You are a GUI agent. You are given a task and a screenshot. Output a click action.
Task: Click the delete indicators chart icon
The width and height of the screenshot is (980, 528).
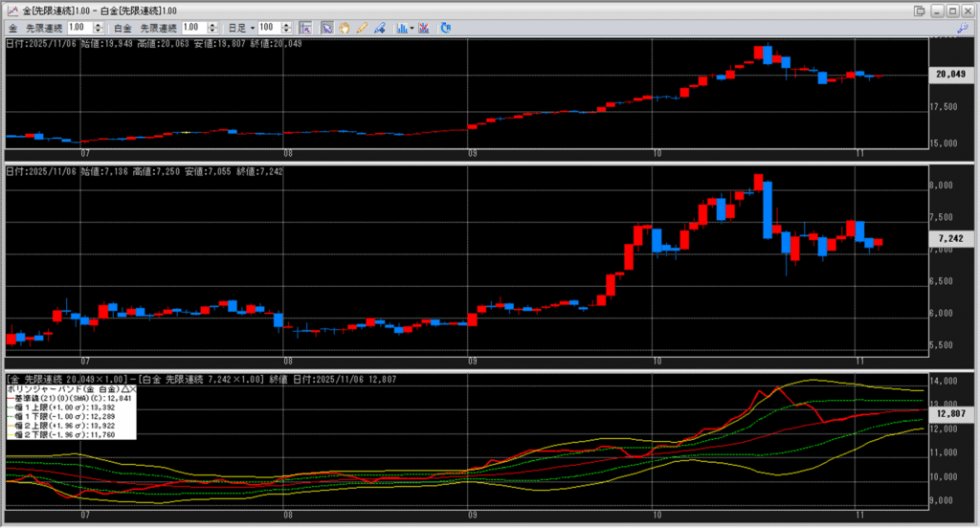pyautogui.click(x=424, y=28)
